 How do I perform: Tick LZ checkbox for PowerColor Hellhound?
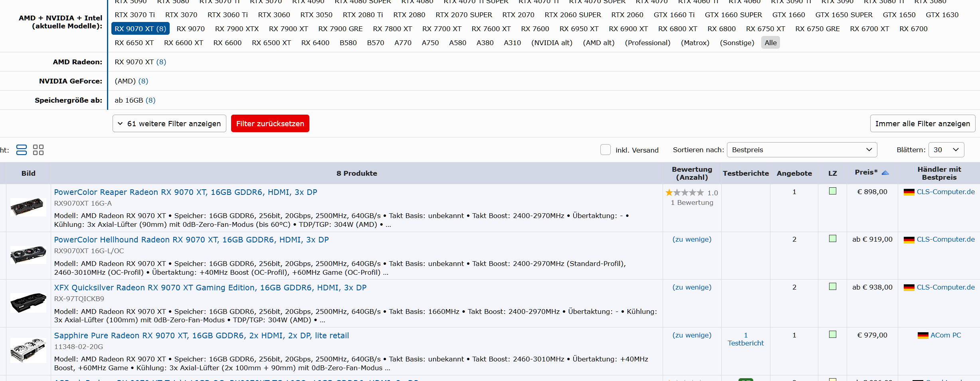[833, 239]
